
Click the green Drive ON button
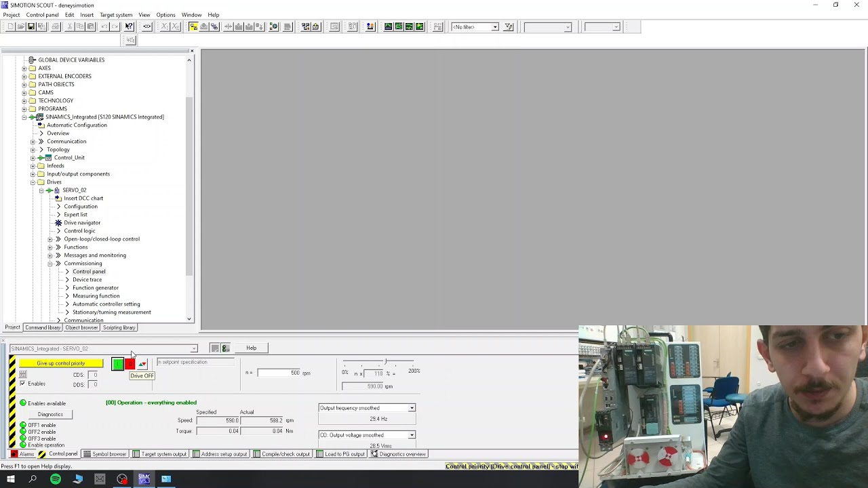point(118,364)
